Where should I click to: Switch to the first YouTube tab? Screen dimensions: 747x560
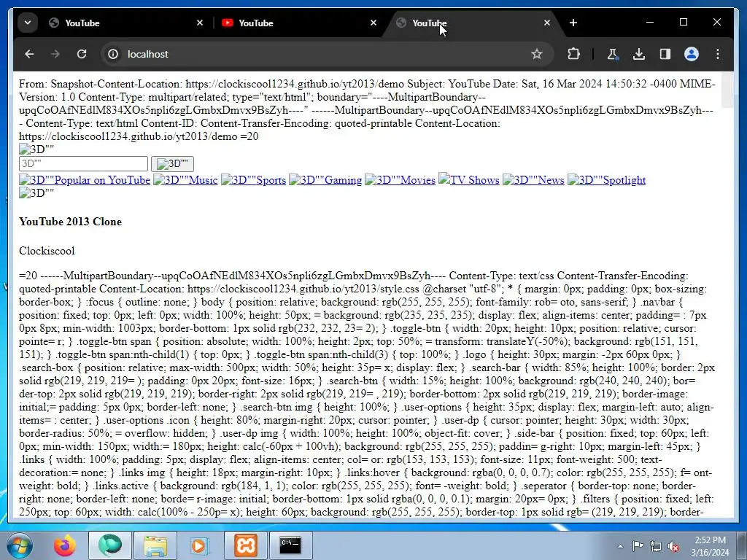point(125,23)
